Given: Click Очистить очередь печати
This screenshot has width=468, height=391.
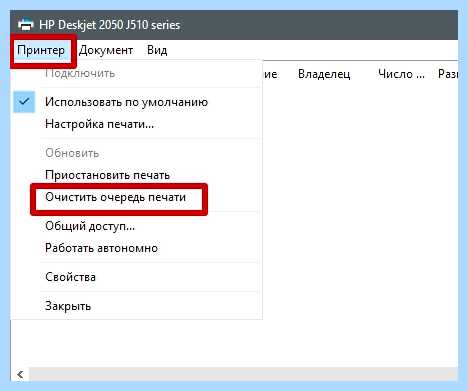Looking at the screenshot, I should pos(115,197).
